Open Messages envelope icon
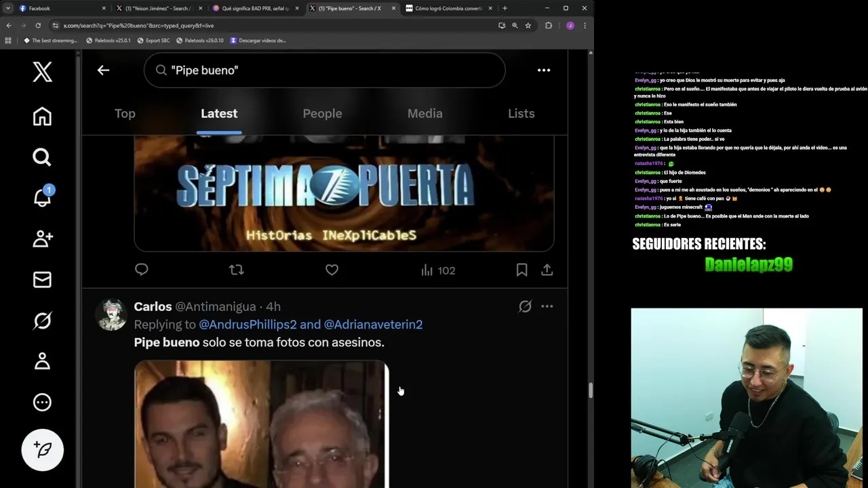868x488 pixels. tap(42, 279)
